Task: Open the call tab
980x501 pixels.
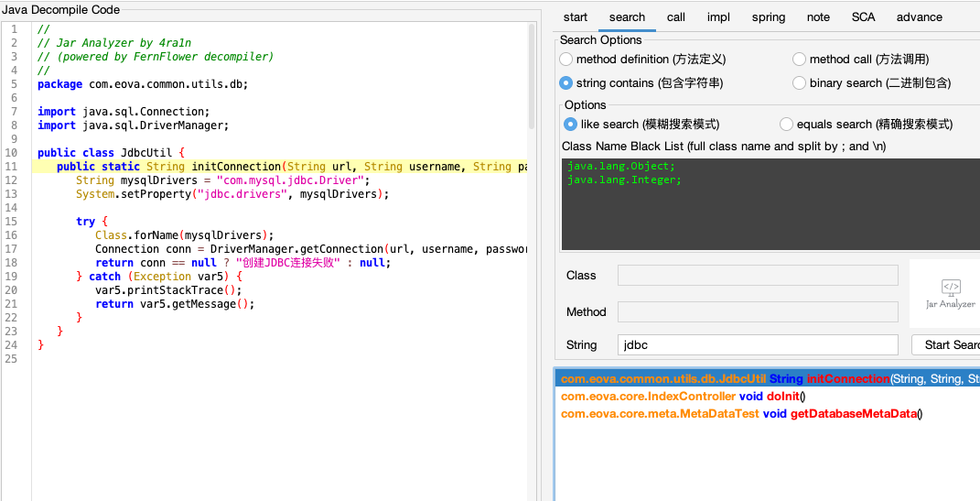Action: point(676,17)
